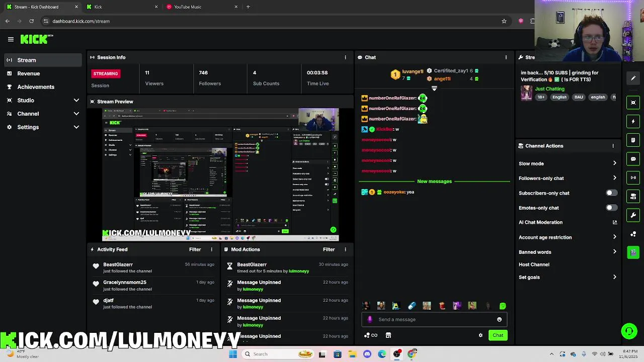Open the Activity Feed Filter
The height and width of the screenshot is (362, 644).
[x=195, y=249]
